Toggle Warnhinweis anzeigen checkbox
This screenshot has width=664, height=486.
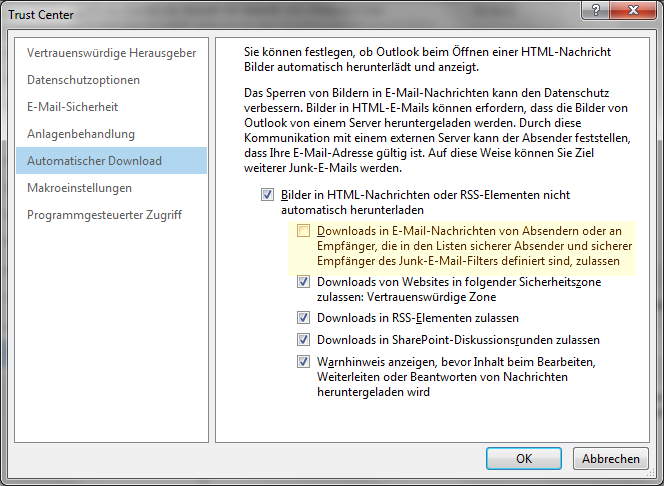pyautogui.click(x=303, y=362)
